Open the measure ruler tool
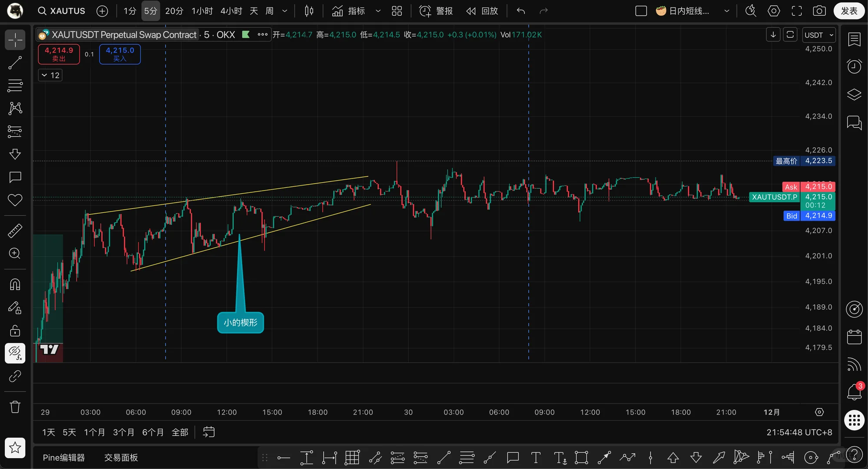The width and height of the screenshot is (868, 469). click(15, 231)
